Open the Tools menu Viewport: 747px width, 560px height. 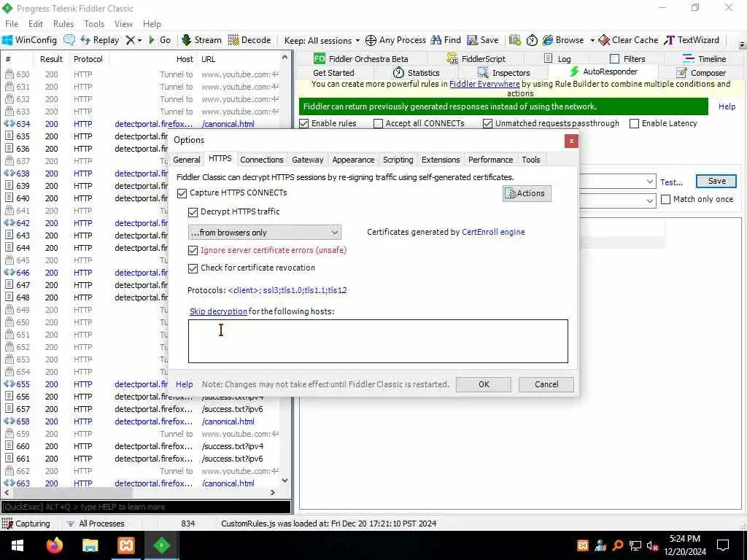tap(94, 24)
